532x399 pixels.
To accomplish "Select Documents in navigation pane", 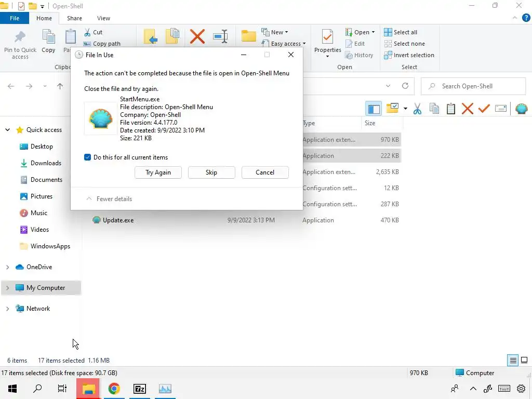I will [x=42, y=180].
